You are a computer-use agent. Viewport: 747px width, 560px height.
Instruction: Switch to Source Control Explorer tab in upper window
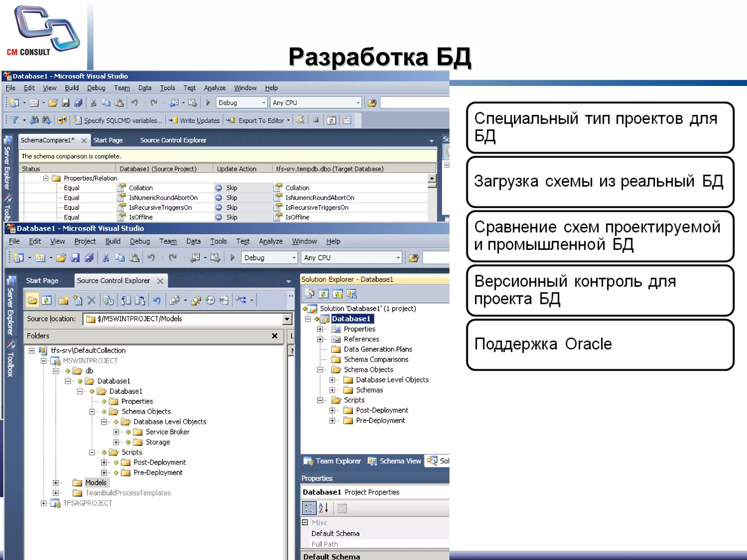click(x=173, y=140)
